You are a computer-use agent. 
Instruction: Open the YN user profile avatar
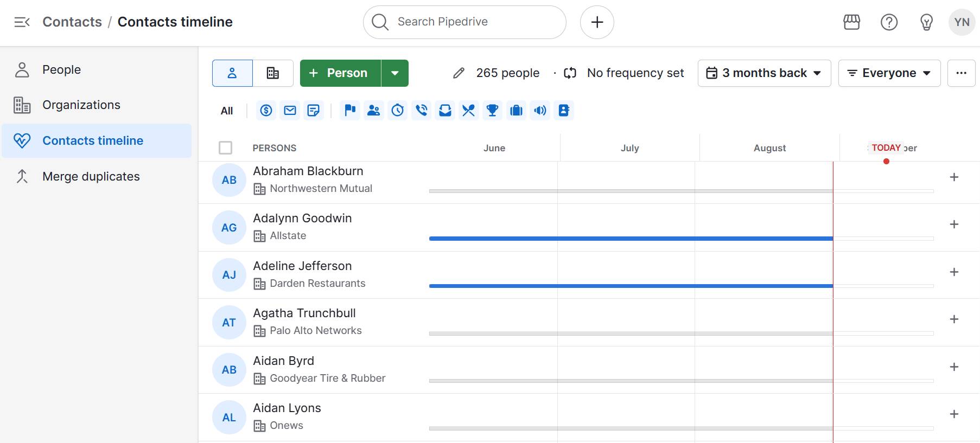pos(962,22)
